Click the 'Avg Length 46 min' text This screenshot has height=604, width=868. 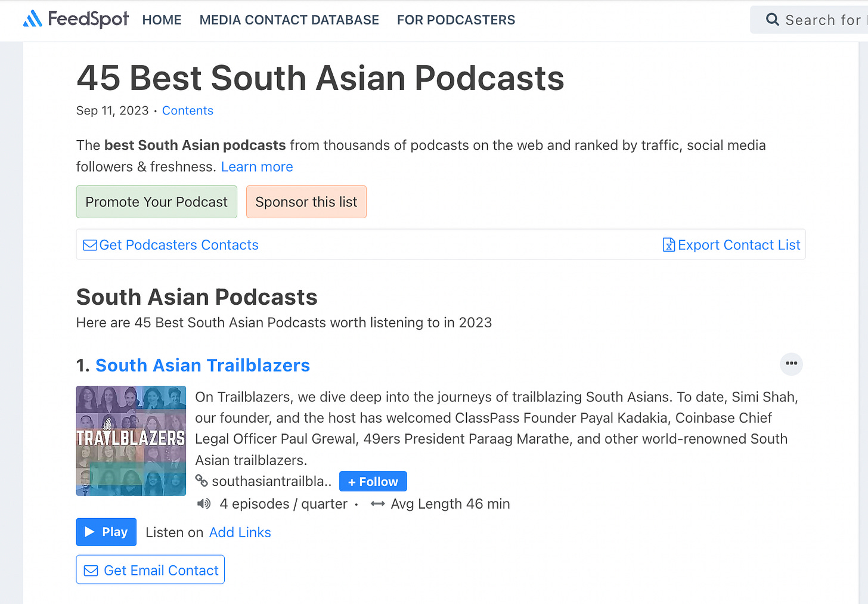tap(451, 504)
